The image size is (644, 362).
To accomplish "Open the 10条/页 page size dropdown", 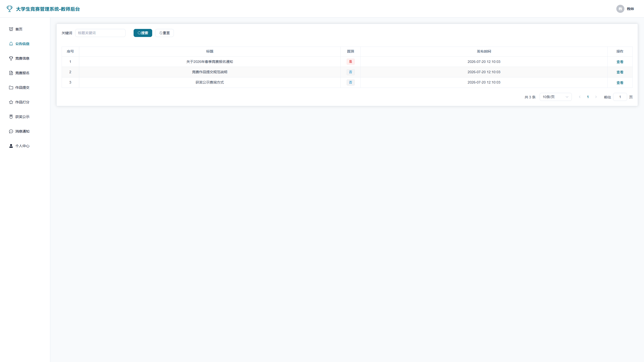I will coord(555,97).
